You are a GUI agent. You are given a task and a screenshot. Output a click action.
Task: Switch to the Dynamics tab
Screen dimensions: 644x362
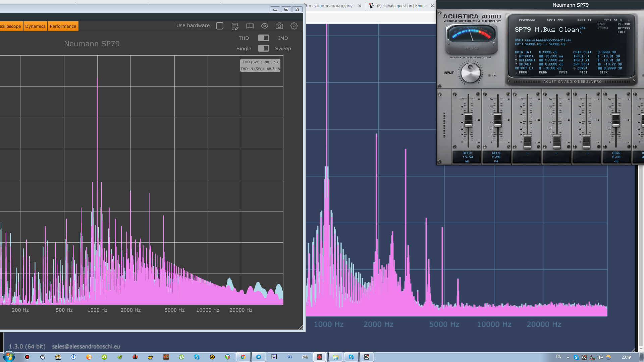pos(35,26)
